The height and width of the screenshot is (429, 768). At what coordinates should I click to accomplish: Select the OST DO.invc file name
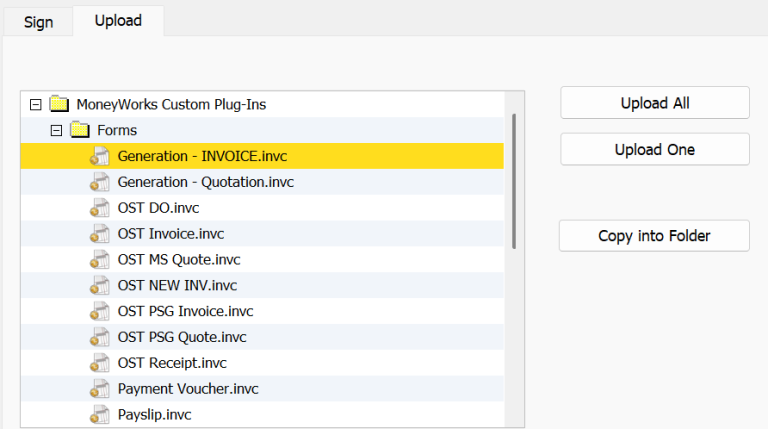(x=158, y=208)
